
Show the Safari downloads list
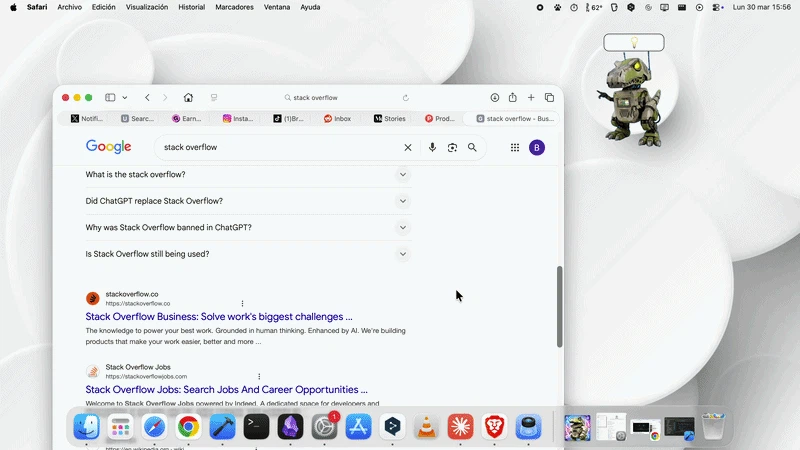coord(494,97)
